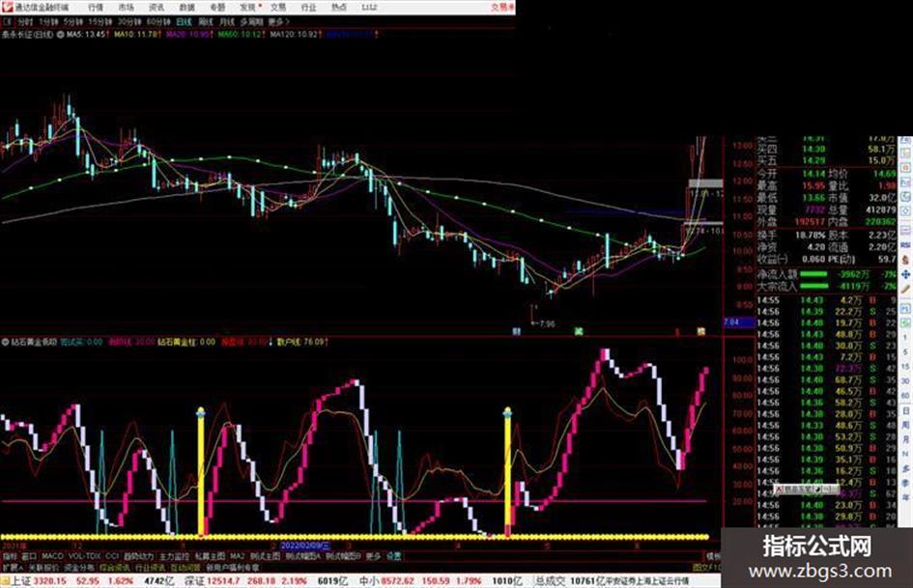Click the yellow icon before 上证 index
This screenshot has height=588, width=913.
tap(5, 581)
